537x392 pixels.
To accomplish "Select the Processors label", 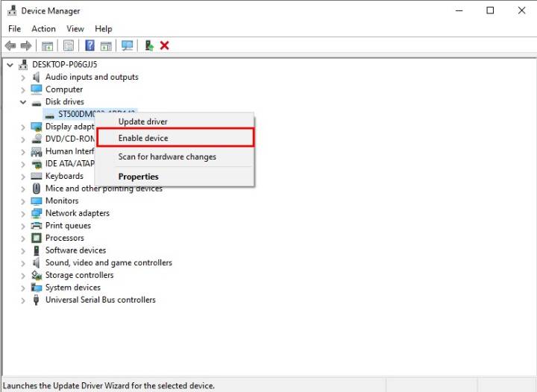I will [65, 238].
